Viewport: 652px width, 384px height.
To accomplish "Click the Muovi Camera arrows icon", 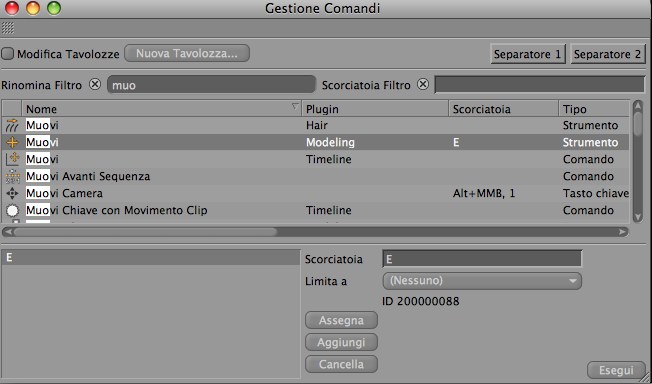I will (12, 193).
